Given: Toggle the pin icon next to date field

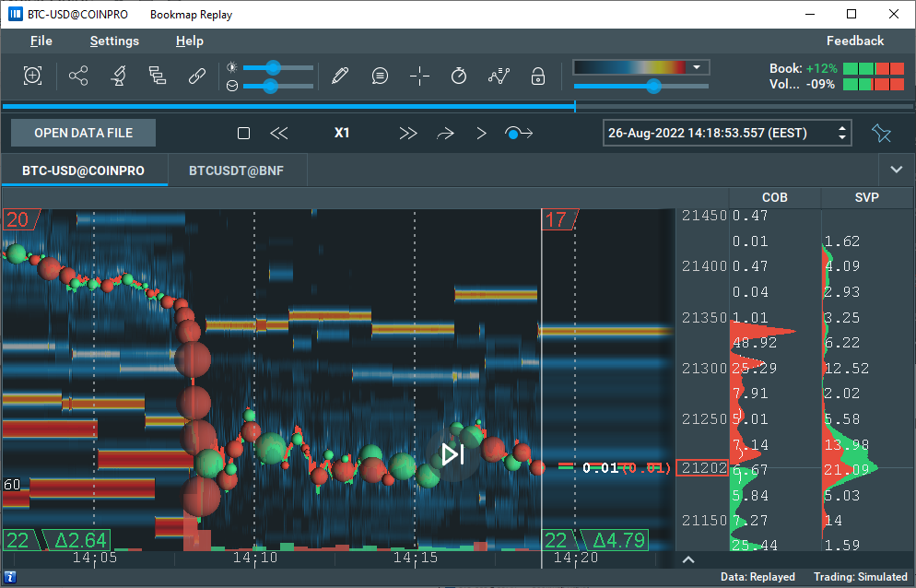Looking at the screenshot, I should [x=881, y=134].
